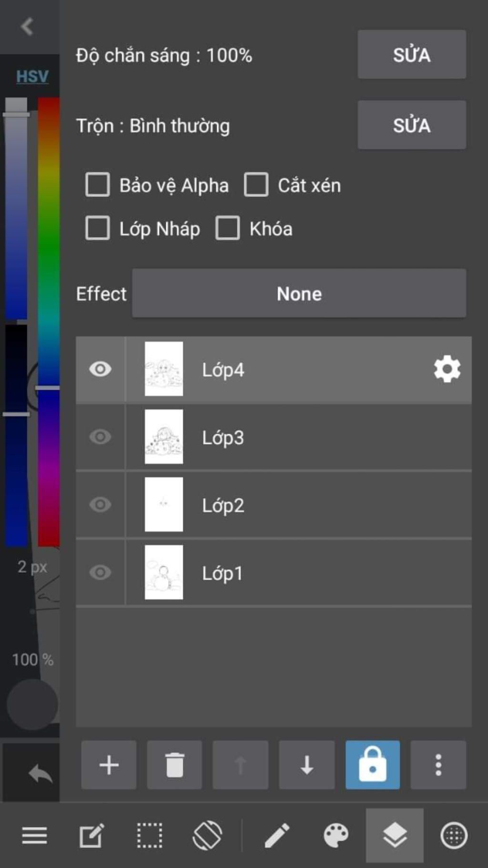Tap the undo arrow
488x868 pixels.
(x=40, y=773)
